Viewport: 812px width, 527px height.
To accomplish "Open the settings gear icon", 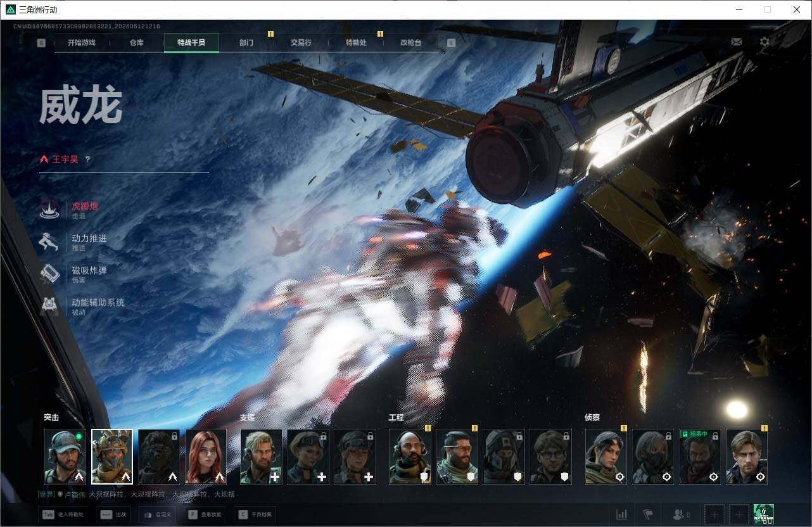I will pyautogui.click(x=764, y=42).
